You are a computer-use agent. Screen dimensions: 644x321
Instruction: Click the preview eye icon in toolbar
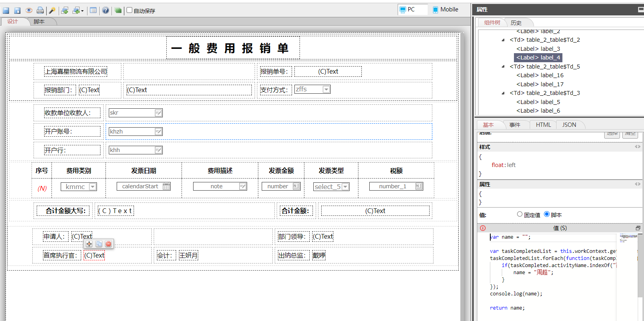tap(29, 10)
